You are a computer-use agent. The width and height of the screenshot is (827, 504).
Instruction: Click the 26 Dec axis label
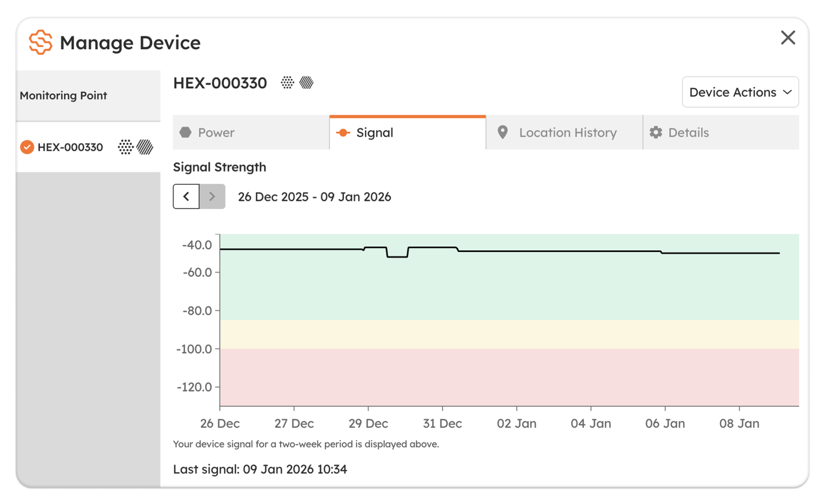(220, 423)
